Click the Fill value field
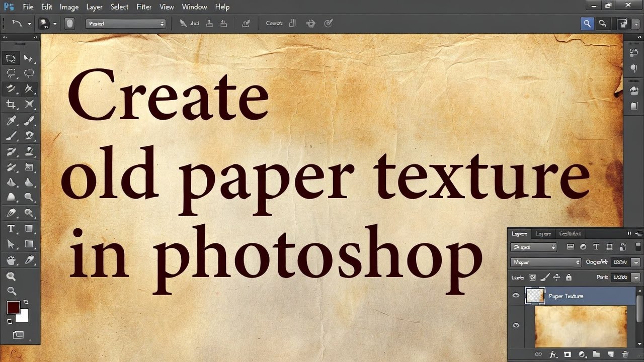Screen dimensions: 644x362 tap(620, 277)
